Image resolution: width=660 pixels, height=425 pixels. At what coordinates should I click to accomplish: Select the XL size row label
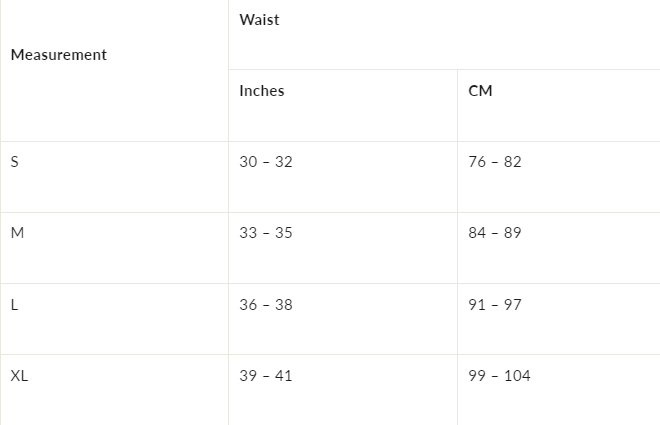[x=19, y=376]
